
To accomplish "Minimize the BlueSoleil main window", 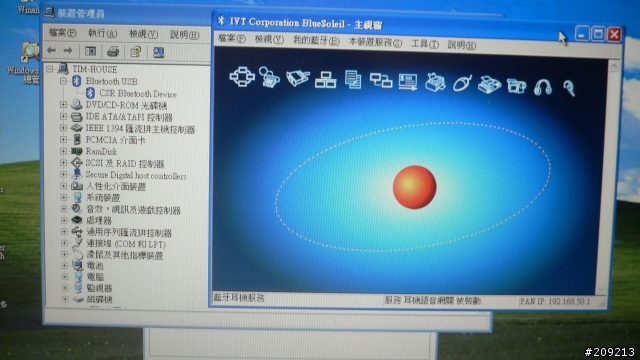I will tap(582, 33).
